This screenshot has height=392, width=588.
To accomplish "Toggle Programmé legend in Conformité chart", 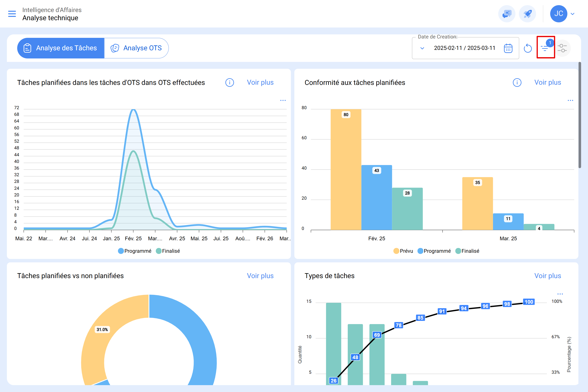I will pos(434,251).
